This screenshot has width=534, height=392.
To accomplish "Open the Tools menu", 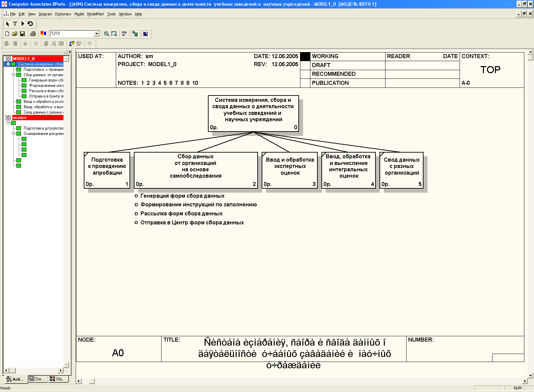I will pos(111,14).
